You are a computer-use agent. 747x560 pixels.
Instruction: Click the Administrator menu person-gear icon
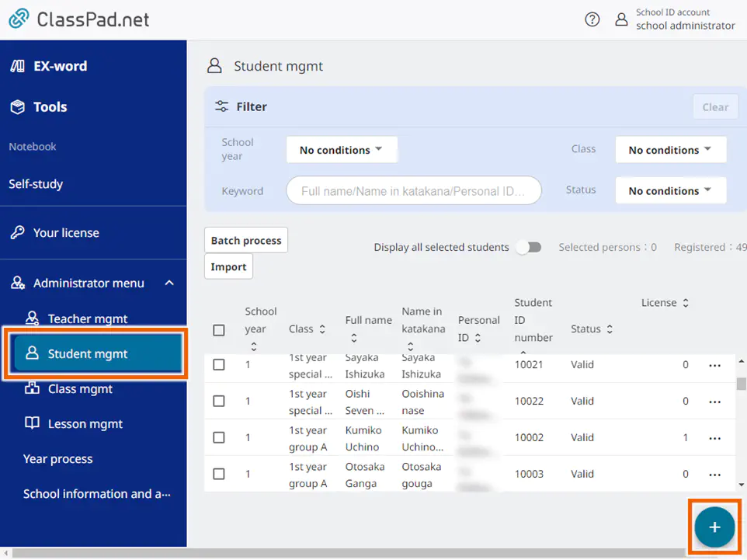(18, 283)
